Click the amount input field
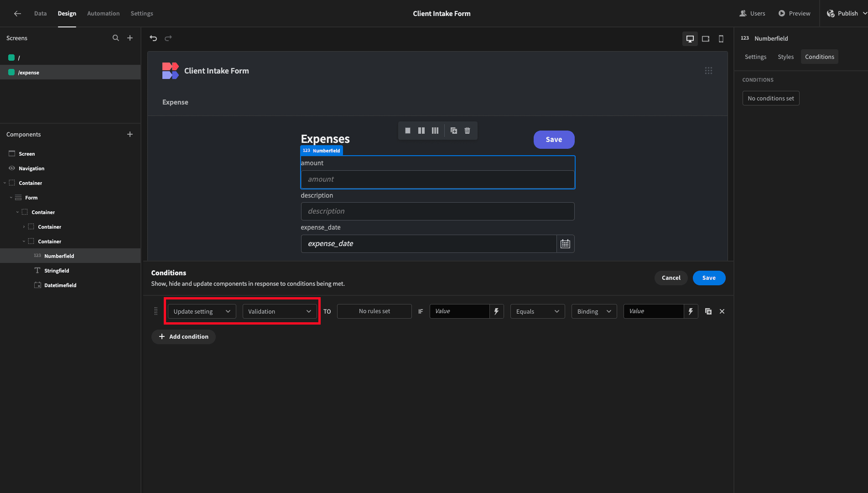This screenshot has width=868, height=493. pyautogui.click(x=438, y=179)
